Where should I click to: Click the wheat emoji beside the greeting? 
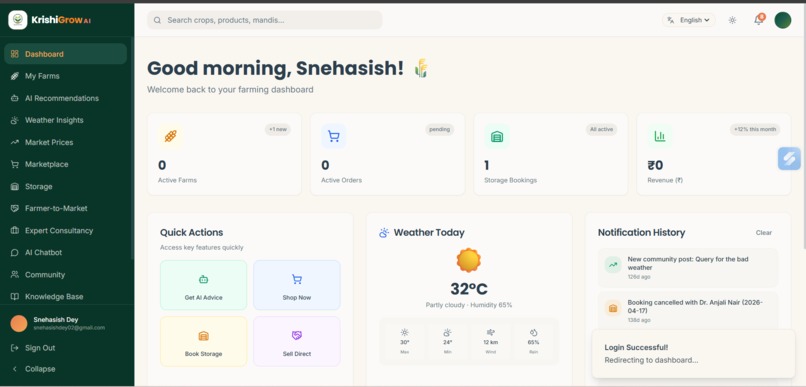pos(421,68)
